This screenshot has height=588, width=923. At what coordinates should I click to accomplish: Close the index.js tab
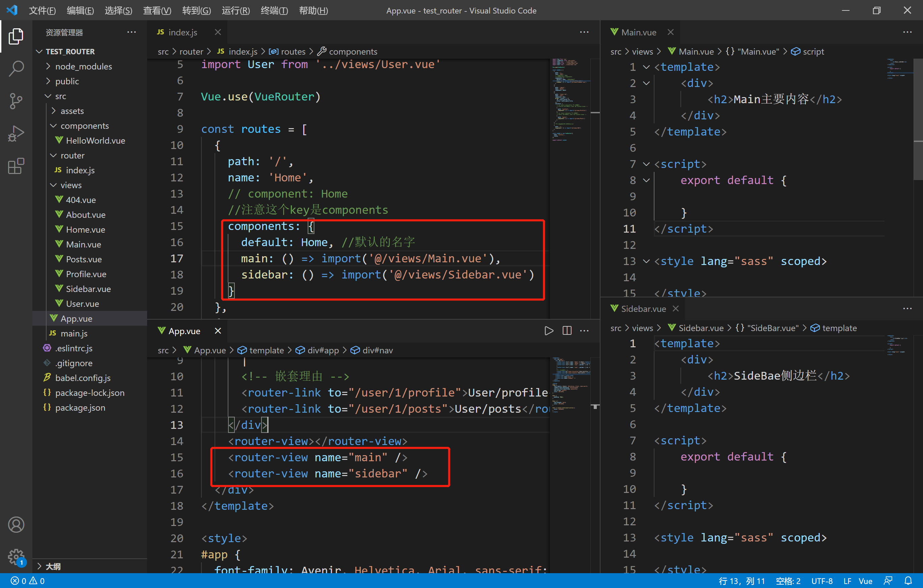click(x=218, y=32)
